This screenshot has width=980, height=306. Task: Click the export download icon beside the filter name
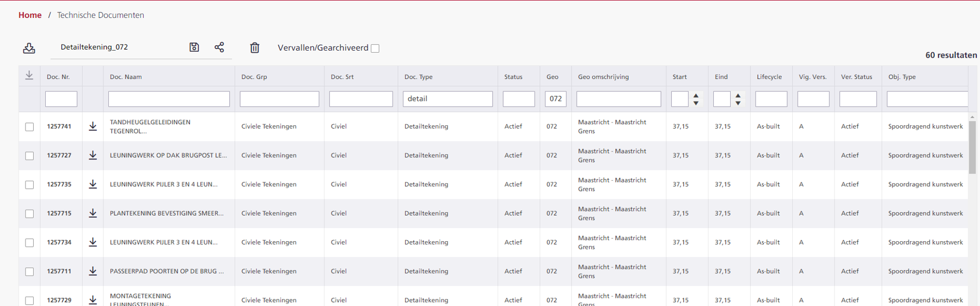point(29,48)
